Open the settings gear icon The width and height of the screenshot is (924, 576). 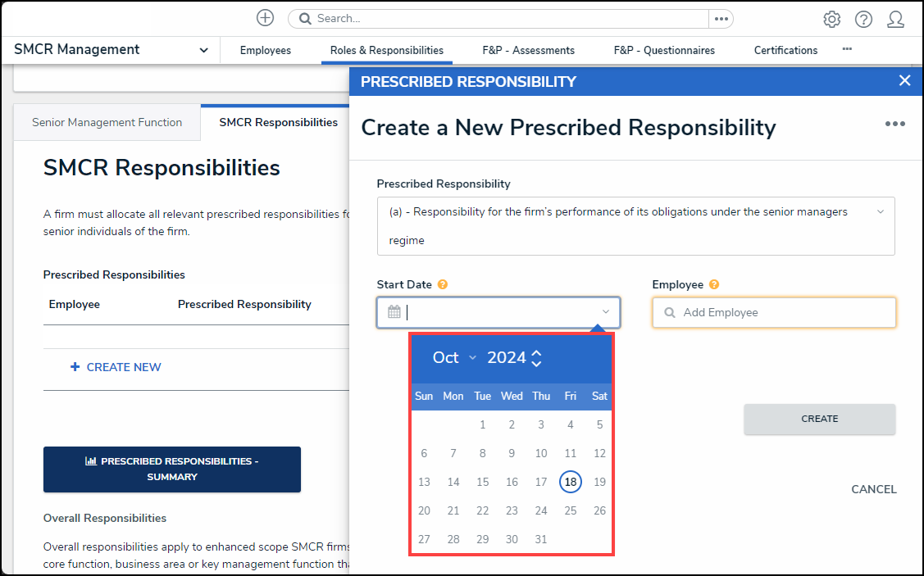[831, 19]
